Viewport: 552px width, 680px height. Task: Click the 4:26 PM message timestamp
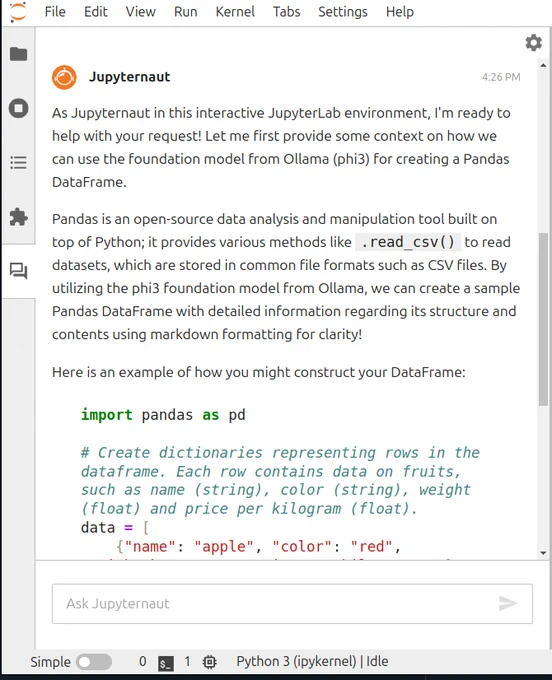(501, 77)
